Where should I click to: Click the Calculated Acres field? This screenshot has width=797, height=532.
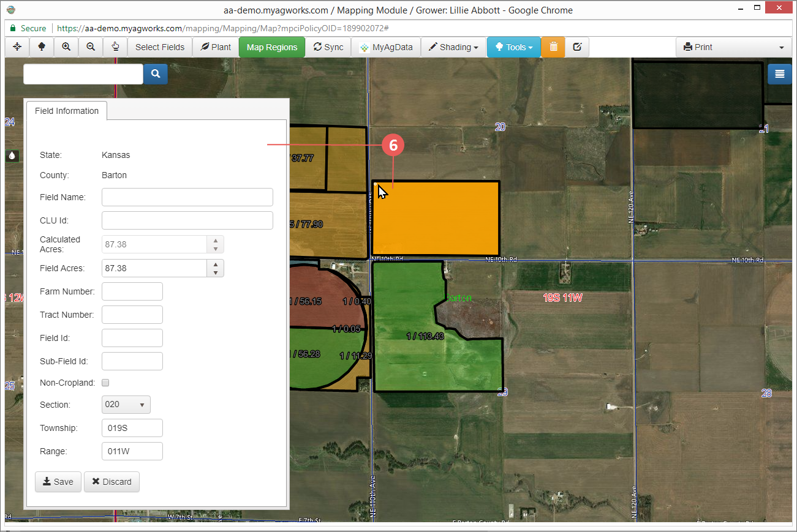[x=155, y=244]
